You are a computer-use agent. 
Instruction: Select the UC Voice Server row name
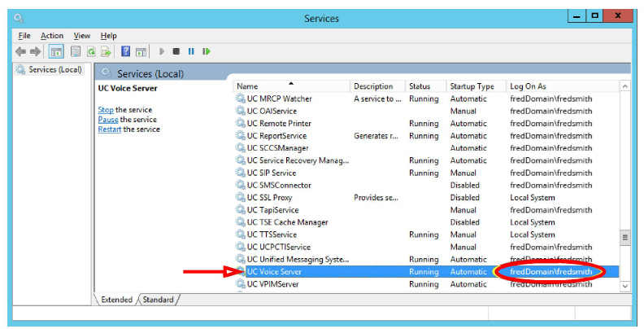(x=274, y=272)
